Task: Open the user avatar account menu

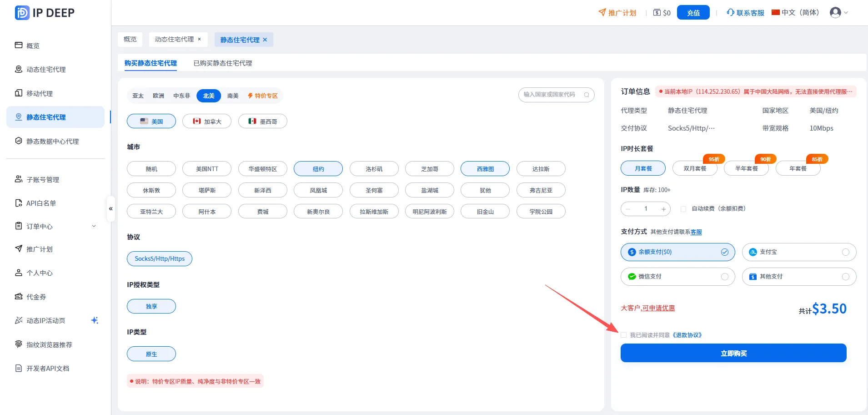Action: 838,13
